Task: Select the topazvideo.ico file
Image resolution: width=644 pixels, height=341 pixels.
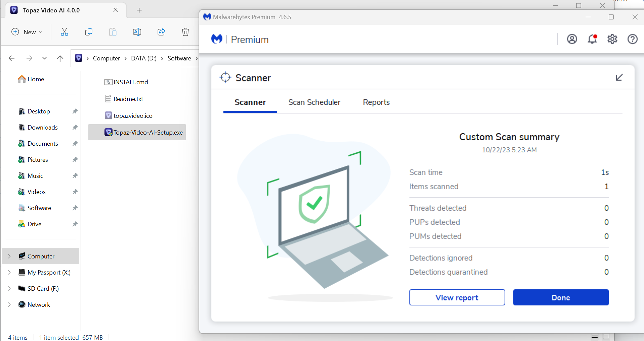Action: (x=129, y=115)
